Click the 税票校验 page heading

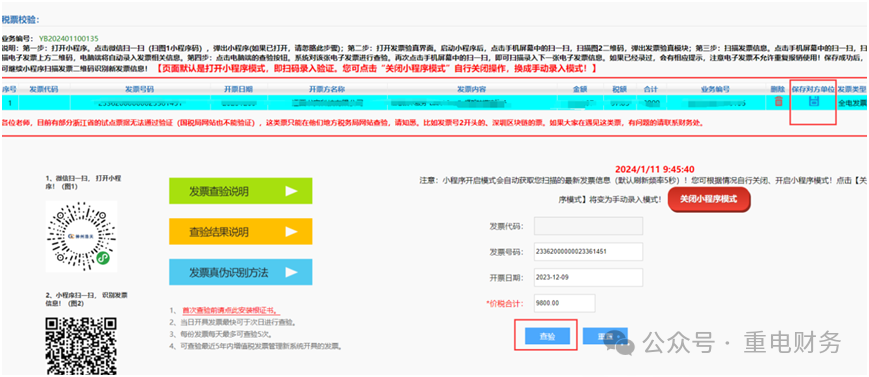click(x=21, y=19)
